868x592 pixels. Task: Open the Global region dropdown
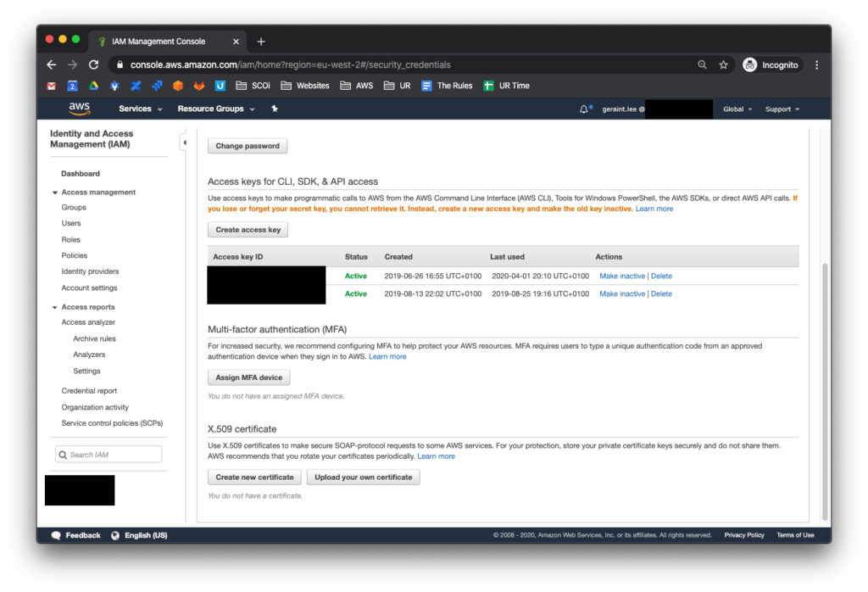737,109
